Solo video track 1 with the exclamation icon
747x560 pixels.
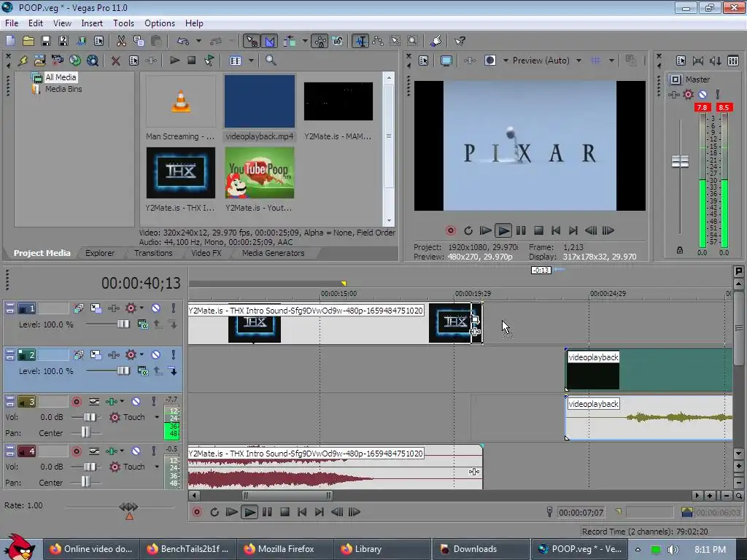pos(173,308)
